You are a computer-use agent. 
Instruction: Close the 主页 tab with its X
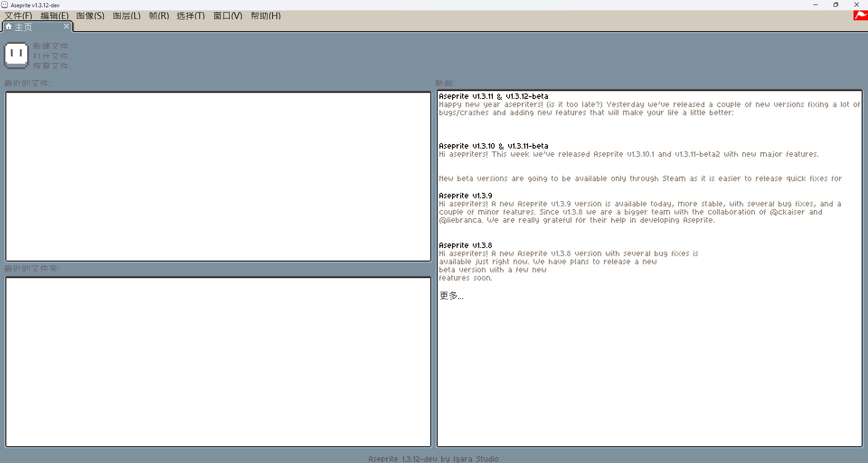(66, 27)
